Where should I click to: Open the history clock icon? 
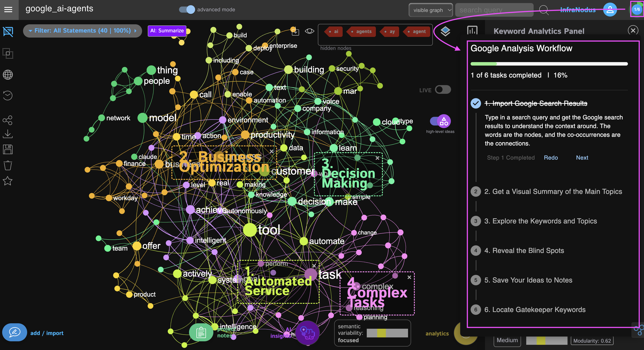(x=8, y=96)
